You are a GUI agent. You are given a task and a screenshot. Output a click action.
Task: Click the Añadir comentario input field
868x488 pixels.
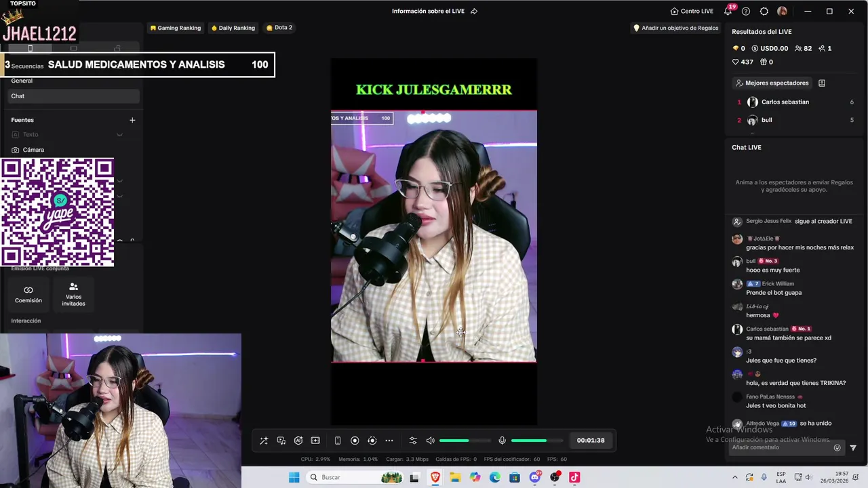click(x=780, y=447)
